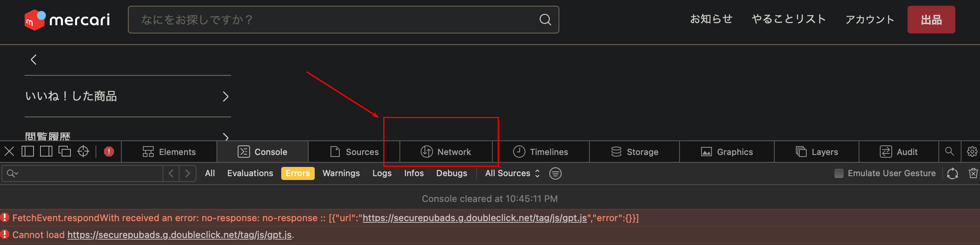Toggle the Warnings message filter
The width and height of the screenshot is (980, 245).
341,173
